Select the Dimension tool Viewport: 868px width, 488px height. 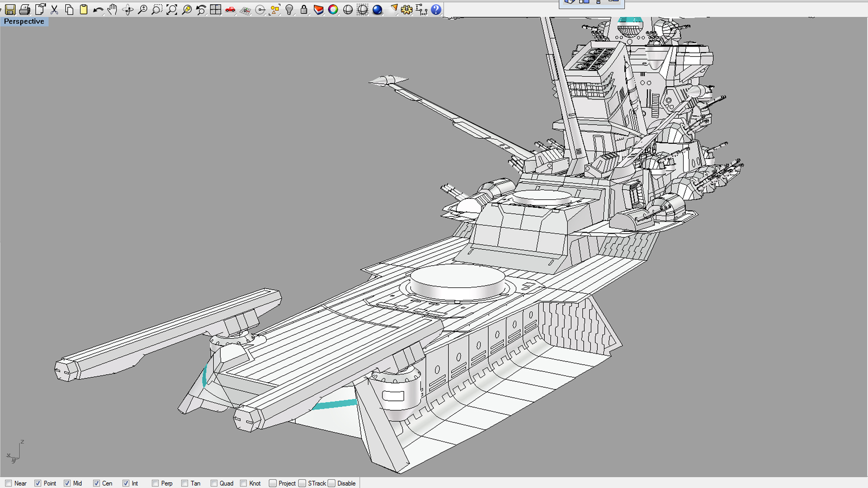pyautogui.click(x=421, y=9)
